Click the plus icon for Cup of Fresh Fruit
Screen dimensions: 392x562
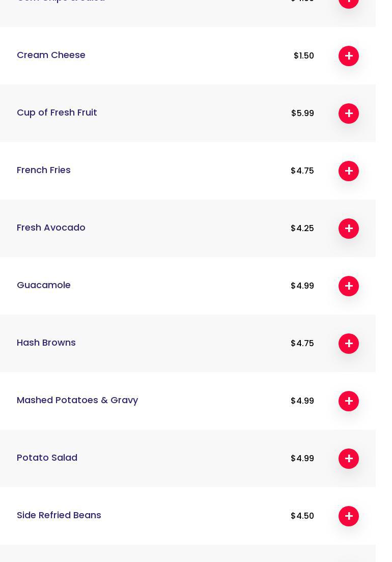pos(349,114)
